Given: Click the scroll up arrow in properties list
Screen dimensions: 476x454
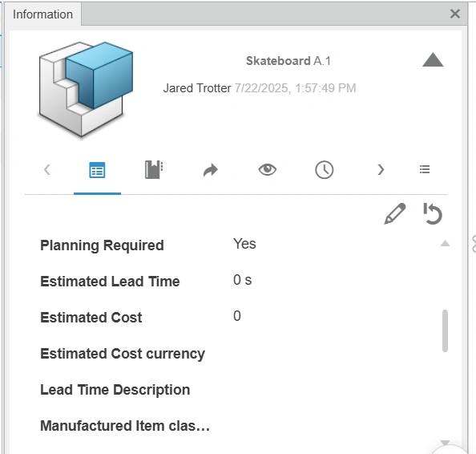Looking at the screenshot, I should 445,243.
